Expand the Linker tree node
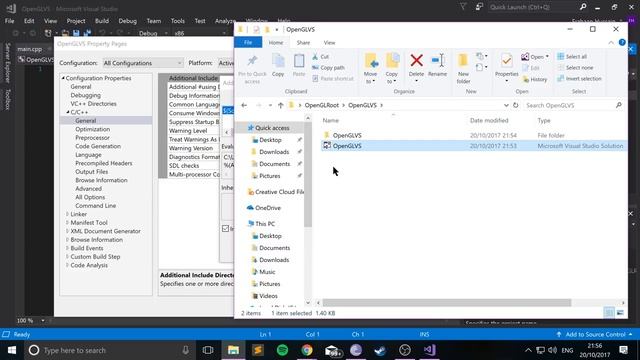Viewport: 640px width, 360px height. click(67, 214)
